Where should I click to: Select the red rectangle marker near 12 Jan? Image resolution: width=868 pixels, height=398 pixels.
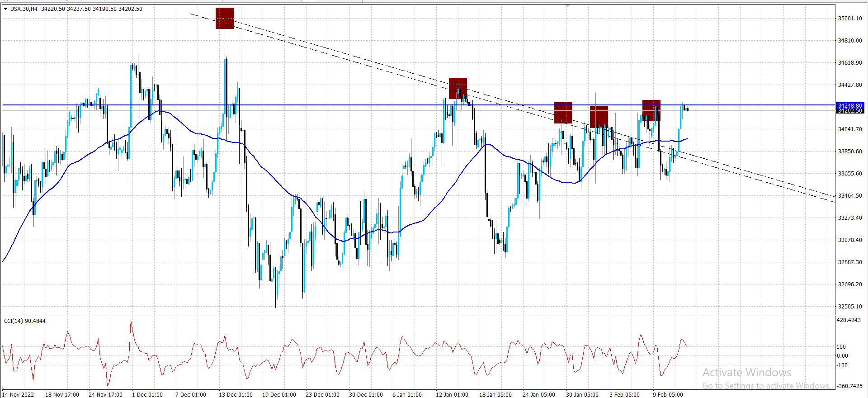(458, 88)
